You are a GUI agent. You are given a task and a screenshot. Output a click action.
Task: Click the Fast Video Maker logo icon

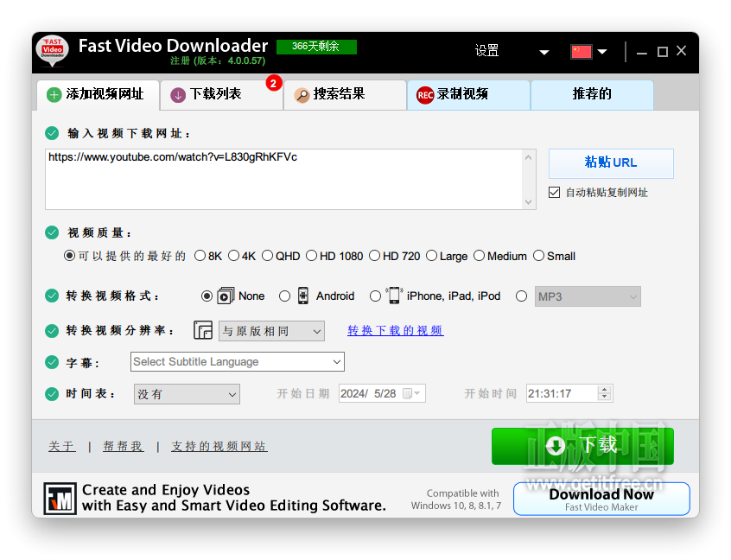[x=60, y=499]
